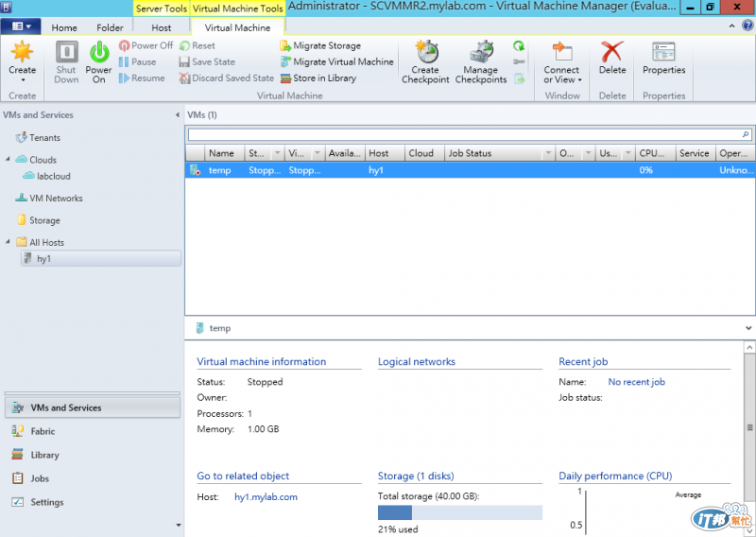The width and height of the screenshot is (756, 537).
Task: Click Store in Library
Action: click(x=318, y=78)
